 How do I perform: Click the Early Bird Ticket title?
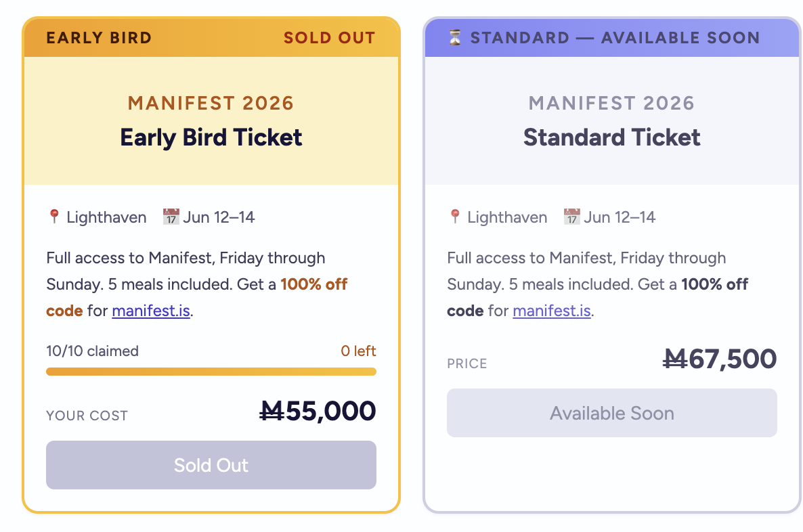click(211, 137)
